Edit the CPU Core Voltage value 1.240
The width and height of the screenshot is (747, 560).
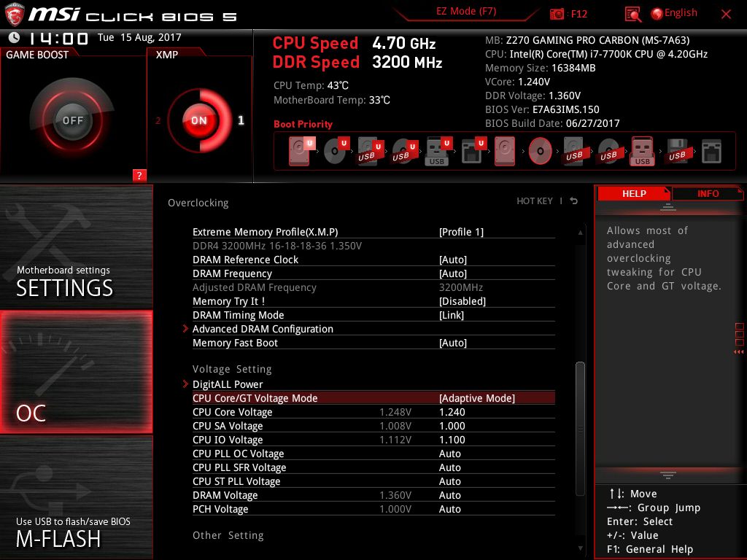452,412
